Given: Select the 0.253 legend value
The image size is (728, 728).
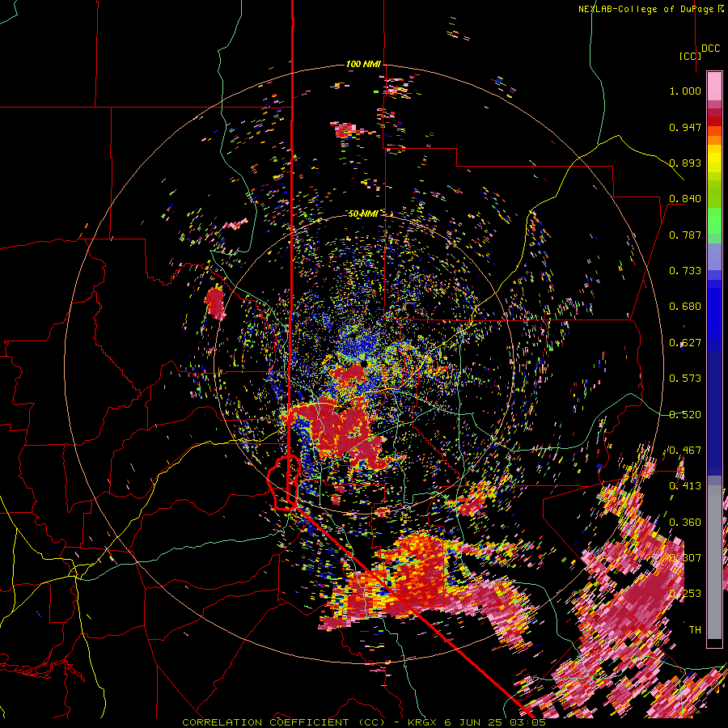Looking at the screenshot, I should tap(685, 594).
